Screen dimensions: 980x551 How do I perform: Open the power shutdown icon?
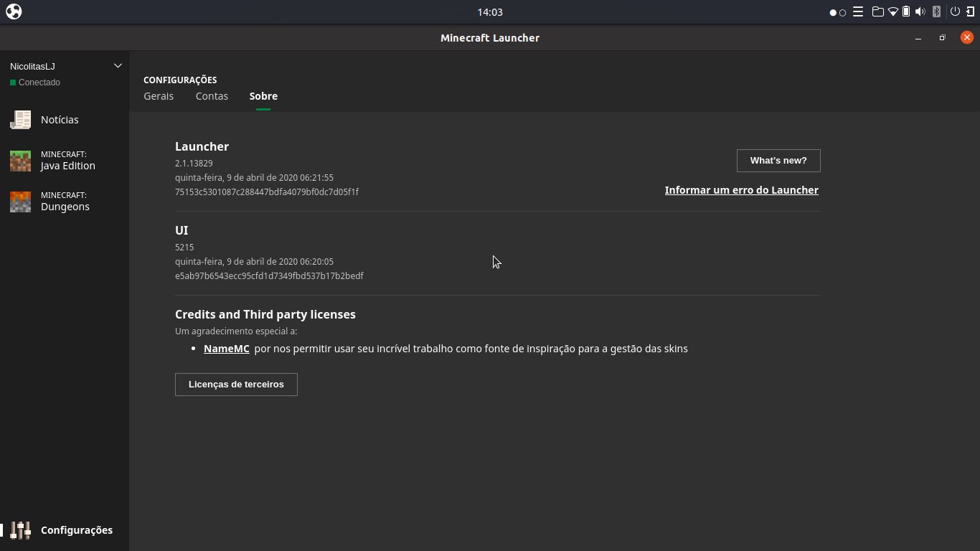click(955, 11)
